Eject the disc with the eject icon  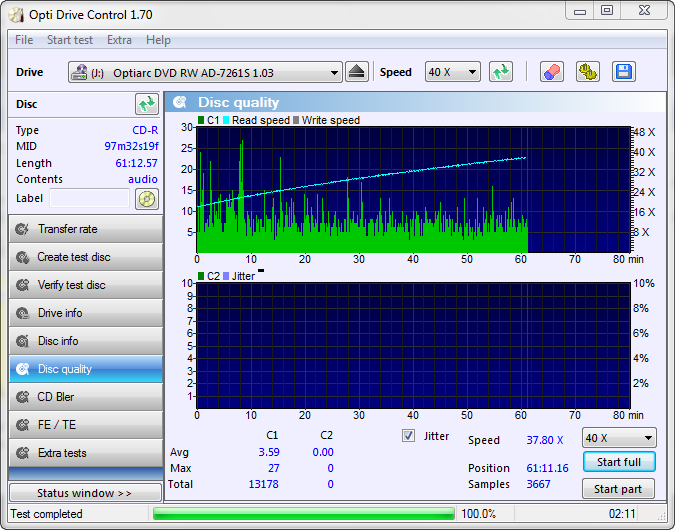pos(356,72)
